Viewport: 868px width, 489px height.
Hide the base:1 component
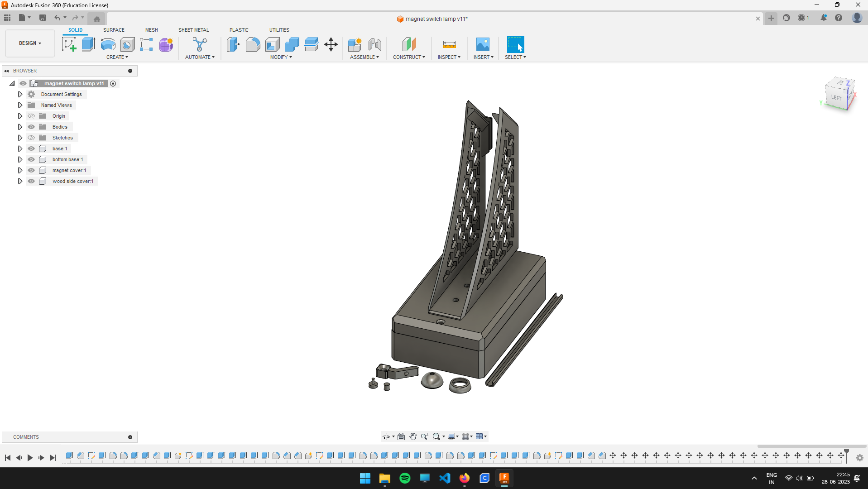point(31,149)
